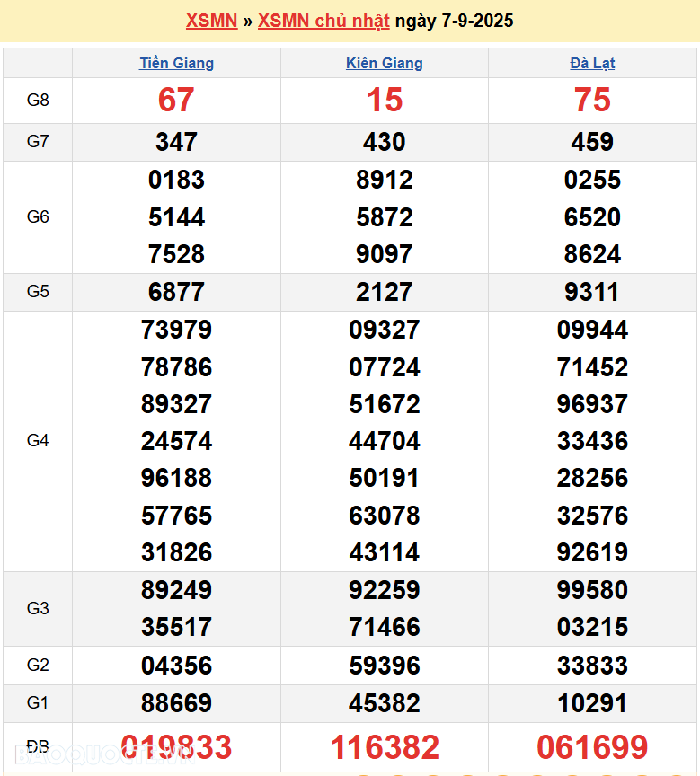
Task: Select the G7 result 347
Action: pos(176,142)
